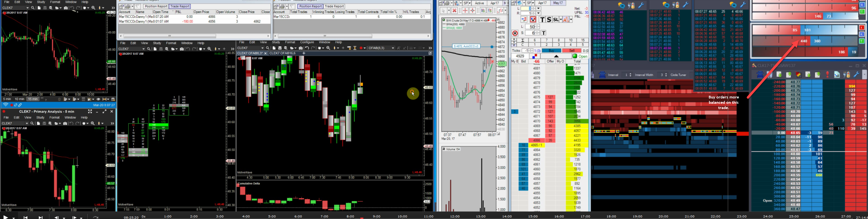The image size is (868, 219).
Task: Click the printer icon in the Trade Account Report
Action: [128, 6]
